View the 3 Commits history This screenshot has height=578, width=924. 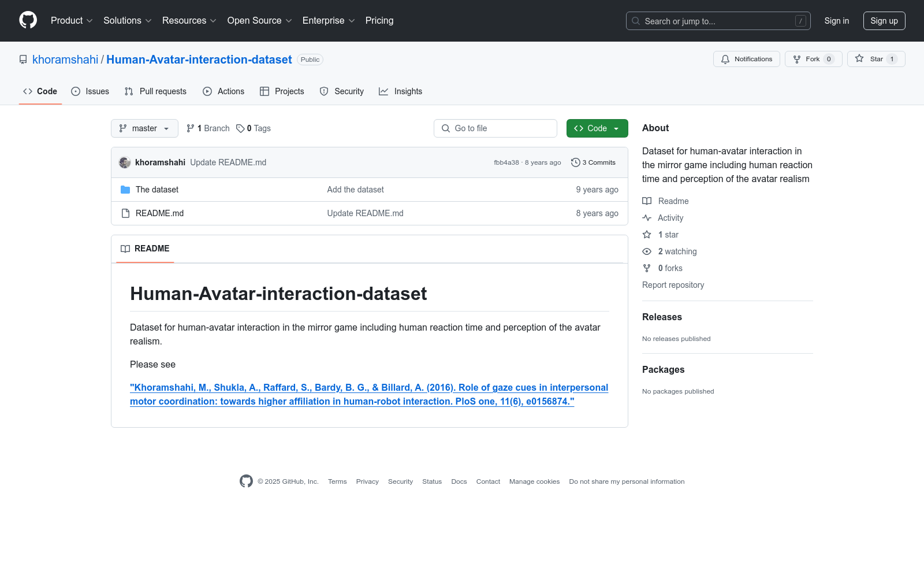click(x=594, y=162)
